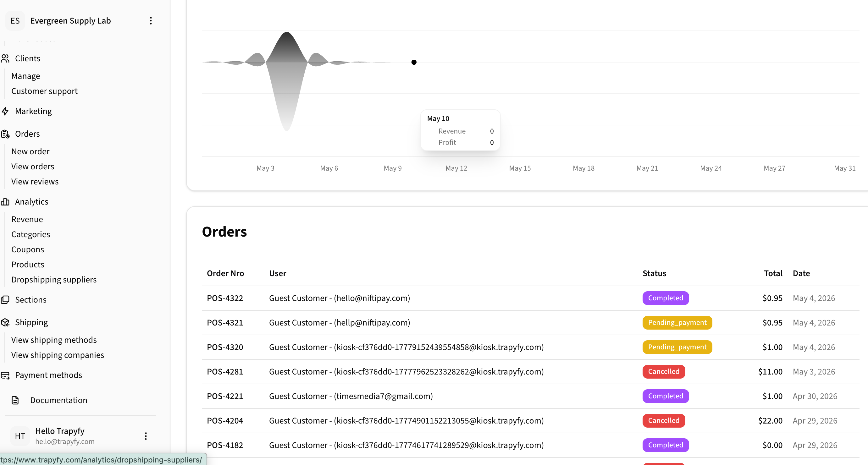The height and width of the screenshot is (465, 868).
Task: Open Products analytics
Action: [28, 265]
